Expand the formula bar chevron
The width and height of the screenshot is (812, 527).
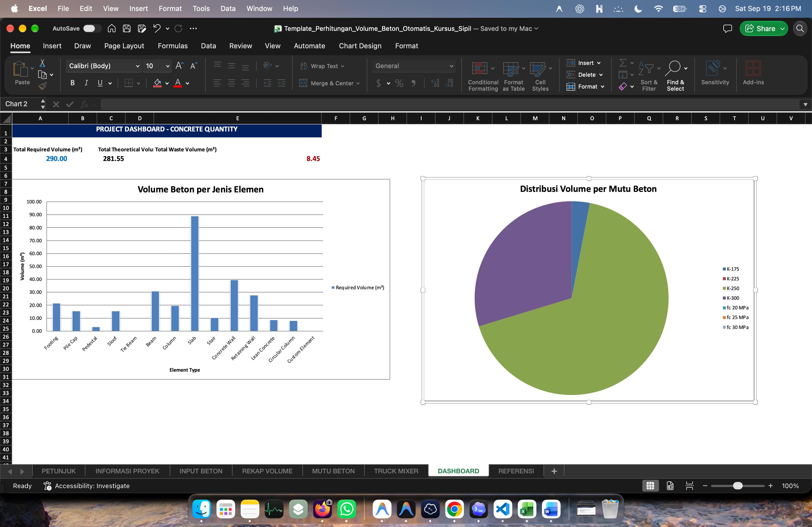[x=805, y=104]
